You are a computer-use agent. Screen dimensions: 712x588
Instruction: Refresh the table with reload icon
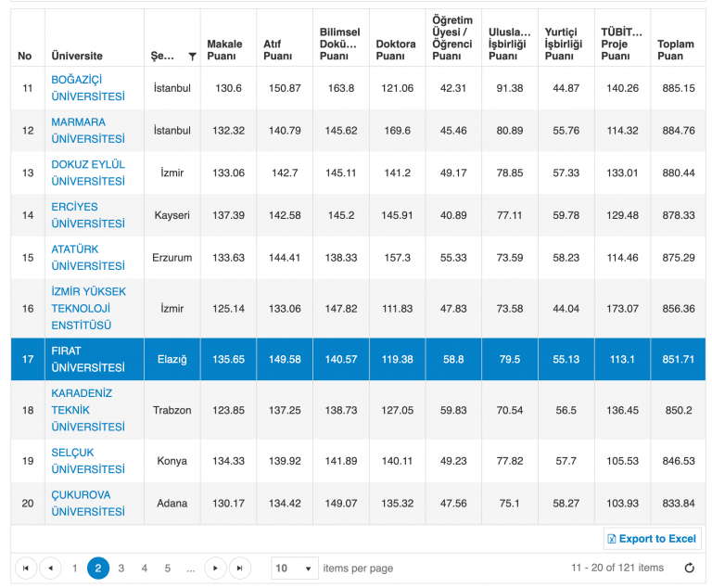690,568
